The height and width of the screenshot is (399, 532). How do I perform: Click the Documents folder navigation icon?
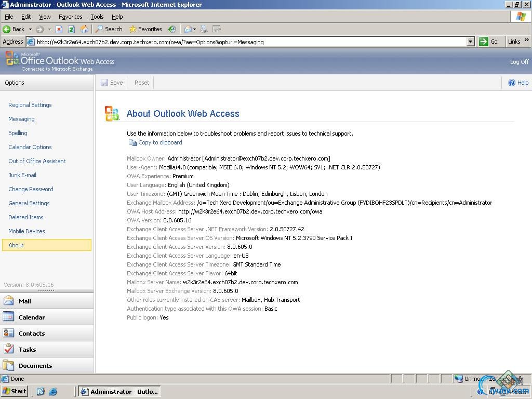click(x=8, y=365)
